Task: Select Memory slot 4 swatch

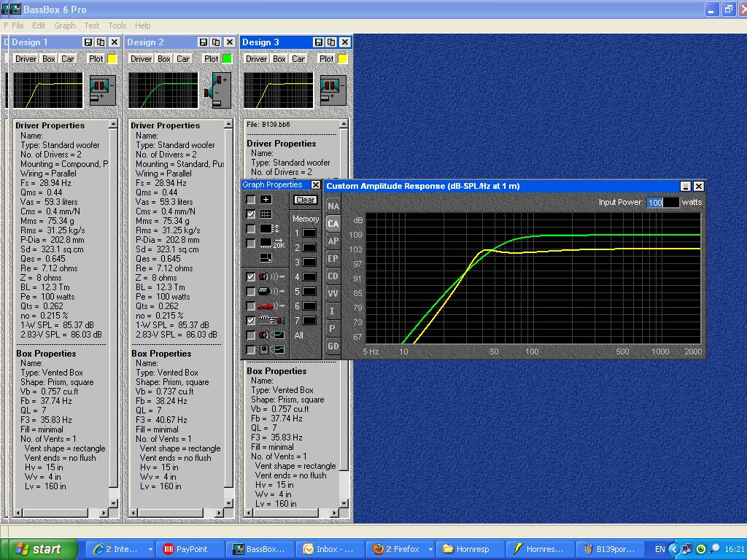Action: pyautogui.click(x=309, y=276)
